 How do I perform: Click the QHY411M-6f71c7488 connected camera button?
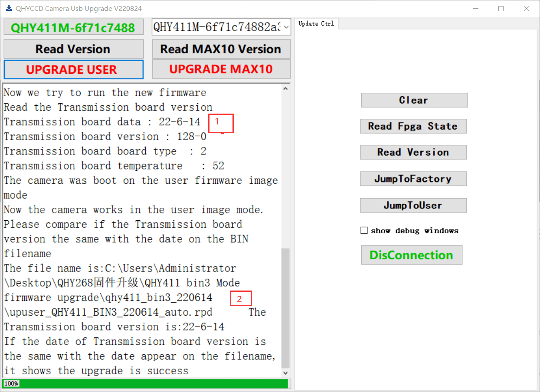(73, 28)
